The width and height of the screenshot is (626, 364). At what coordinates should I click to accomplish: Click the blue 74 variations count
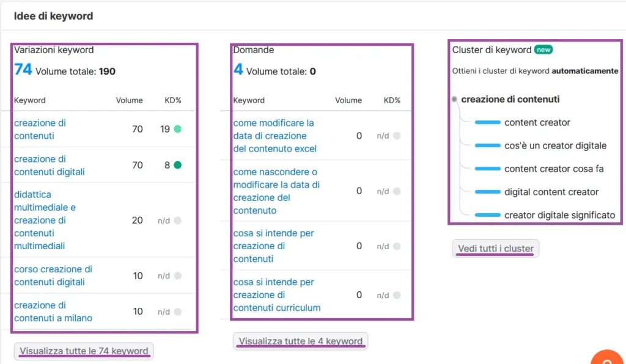(23, 70)
